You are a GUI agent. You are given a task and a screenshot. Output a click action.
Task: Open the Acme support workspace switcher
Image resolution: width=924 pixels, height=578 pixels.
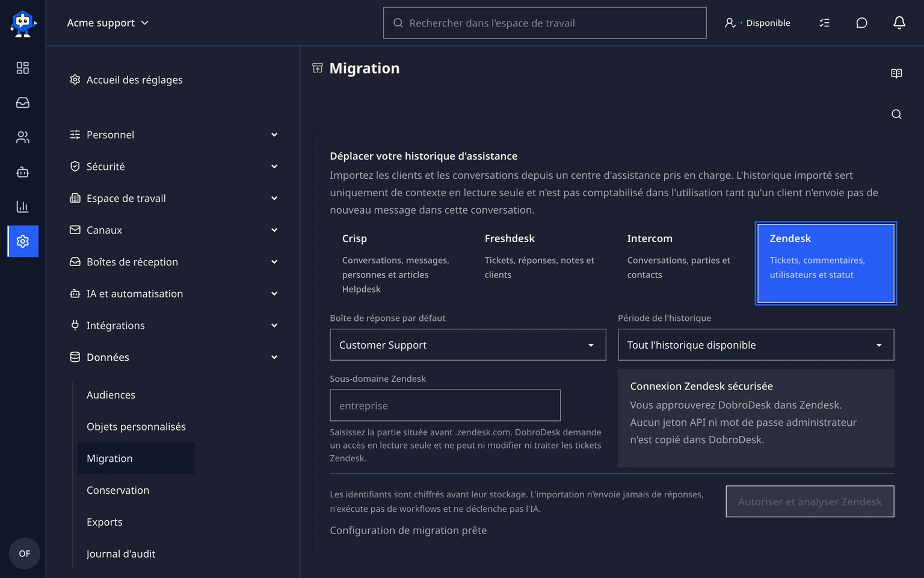[x=108, y=23]
